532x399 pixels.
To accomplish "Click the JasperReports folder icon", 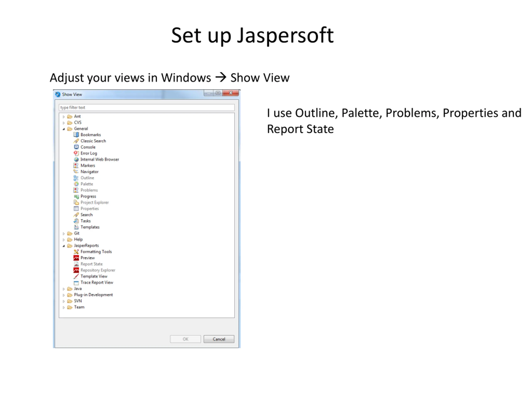I will [x=70, y=246].
